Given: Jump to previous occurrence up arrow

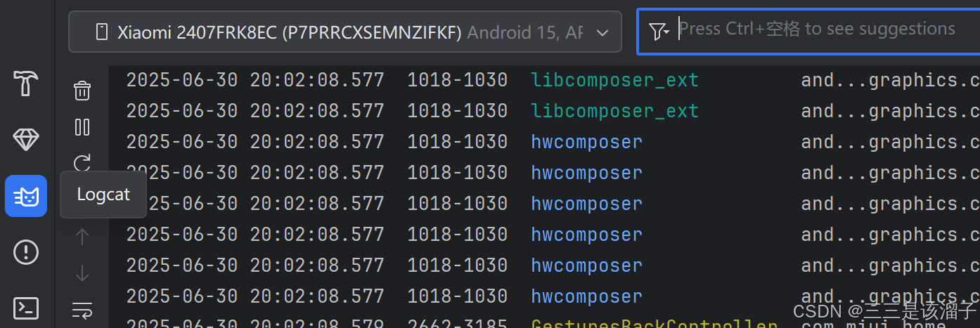Looking at the screenshot, I should [82, 237].
